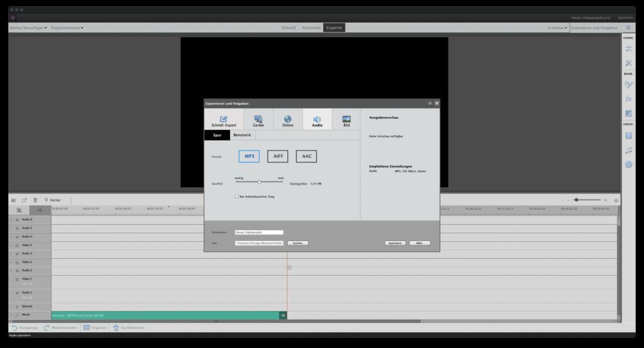Open the Bild export section
644x348 pixels.
[346, 121]
